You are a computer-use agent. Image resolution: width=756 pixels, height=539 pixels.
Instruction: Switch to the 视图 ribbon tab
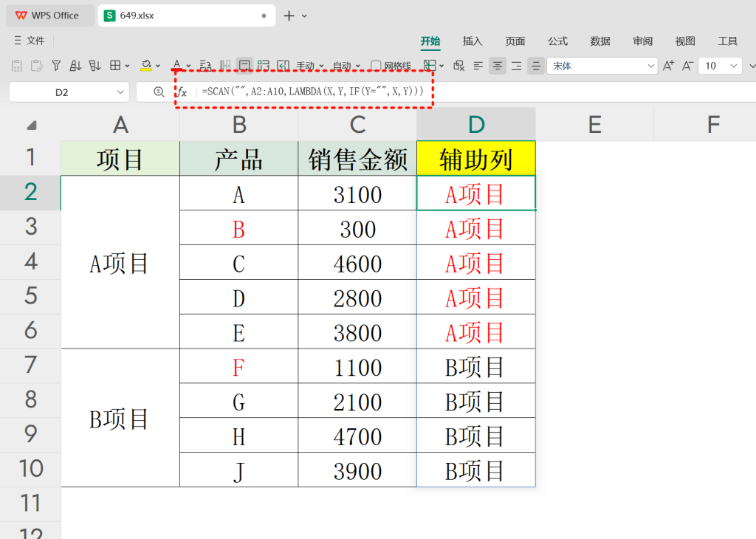pos(685,41)
